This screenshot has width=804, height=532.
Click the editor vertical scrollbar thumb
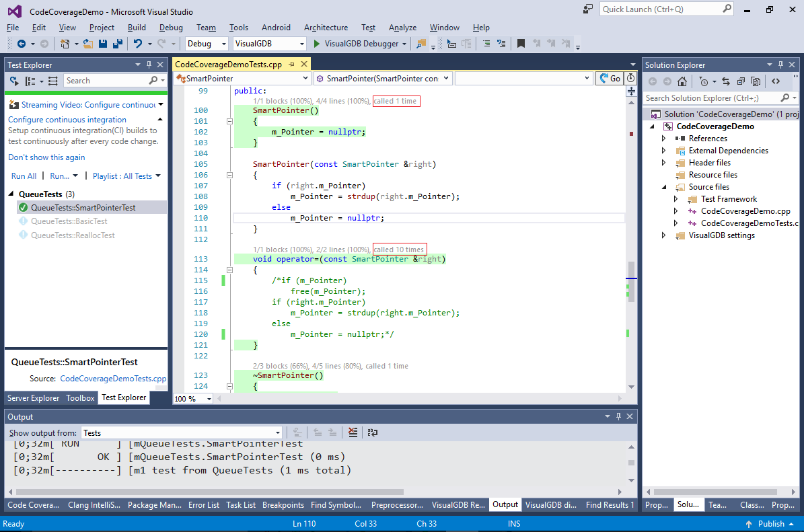point(631,281)
